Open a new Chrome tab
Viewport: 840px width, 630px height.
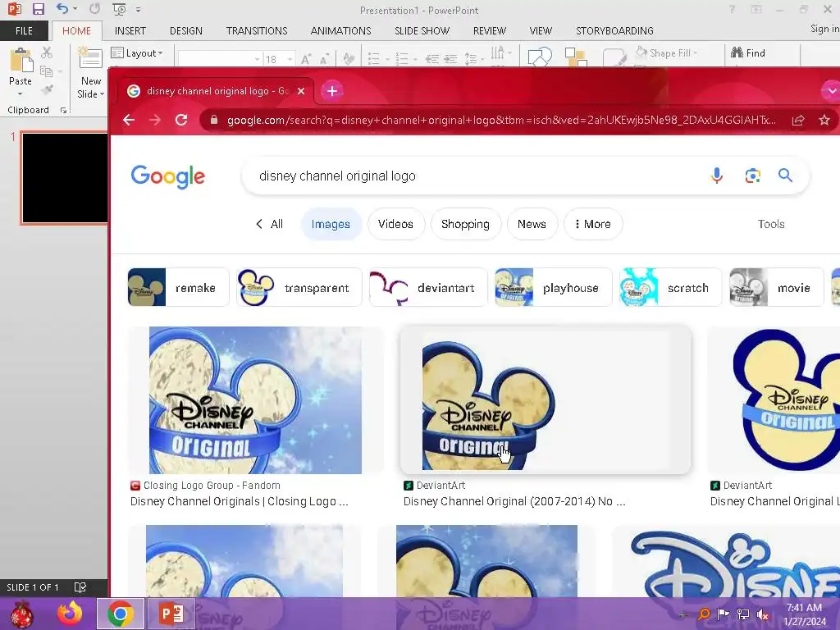332,91
